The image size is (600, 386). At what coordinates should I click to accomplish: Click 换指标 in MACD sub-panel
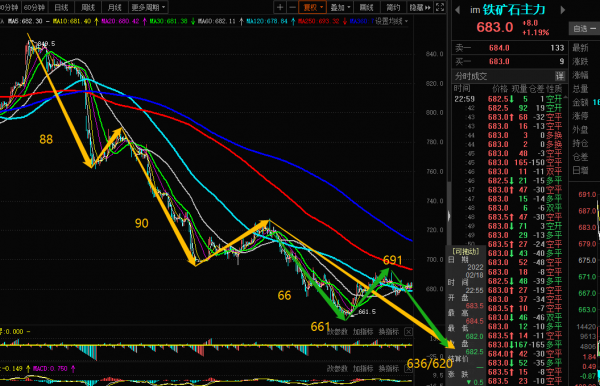388,368
